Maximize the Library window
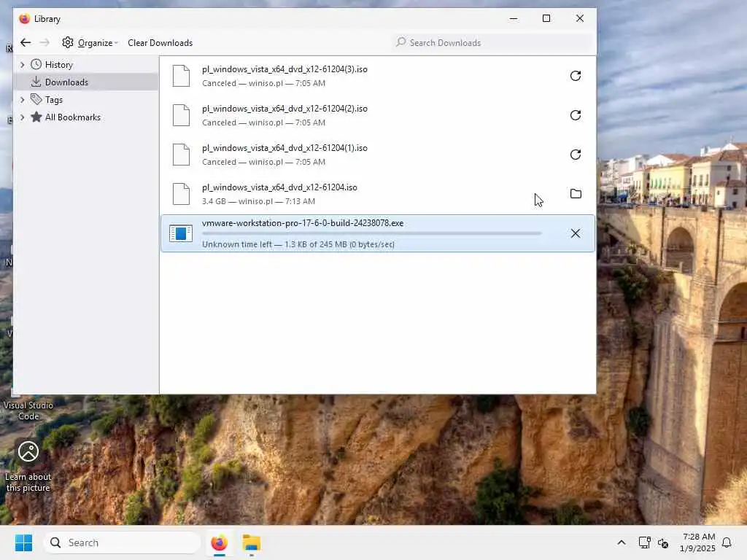747x560 pixels. (546, 18)
